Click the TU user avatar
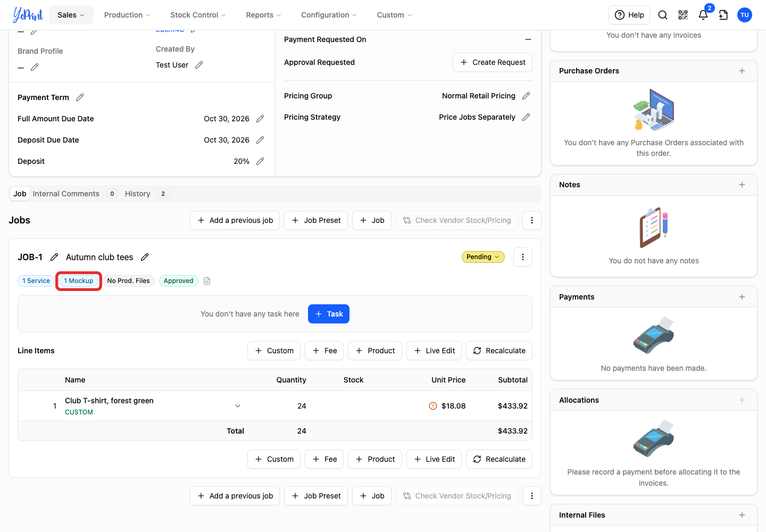 (745, 15)
